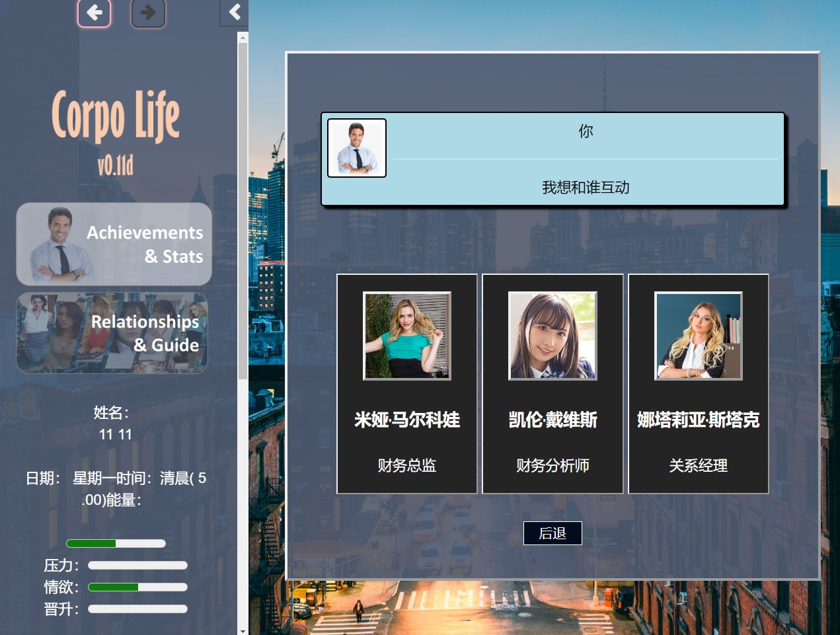Click the v0.11d version text
The image size is (840, 635).
click(x=116, y=165)
